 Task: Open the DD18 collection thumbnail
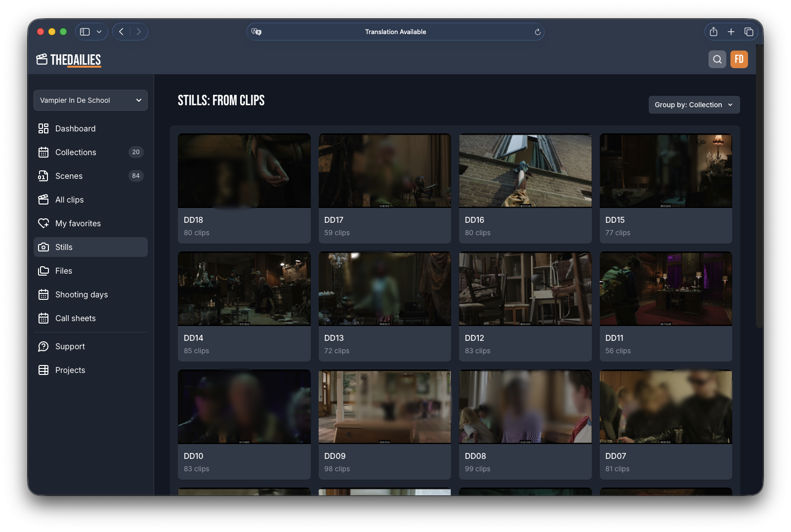click(x=244, y=170)
